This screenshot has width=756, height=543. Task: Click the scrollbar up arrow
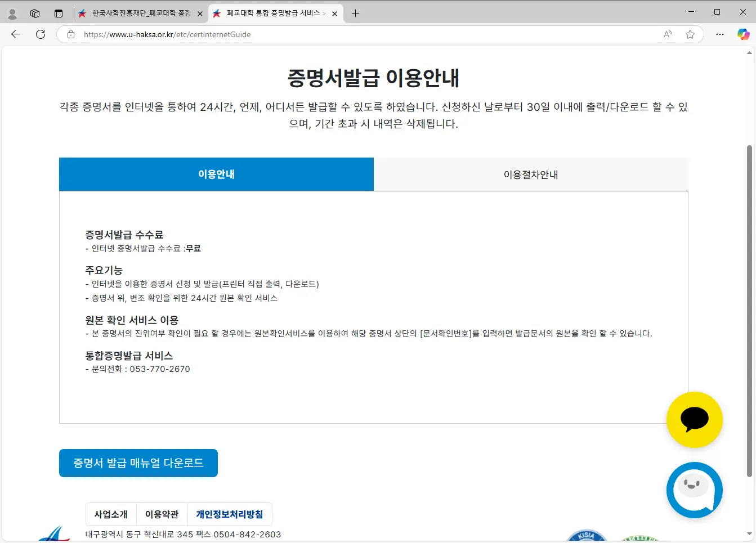coord(749,53)
